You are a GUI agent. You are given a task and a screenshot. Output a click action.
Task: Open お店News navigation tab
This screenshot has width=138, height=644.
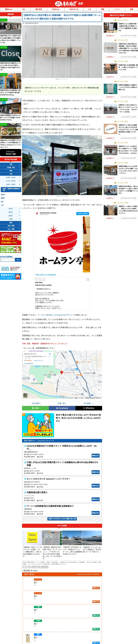pyautogui.click(x=56, y=9)
